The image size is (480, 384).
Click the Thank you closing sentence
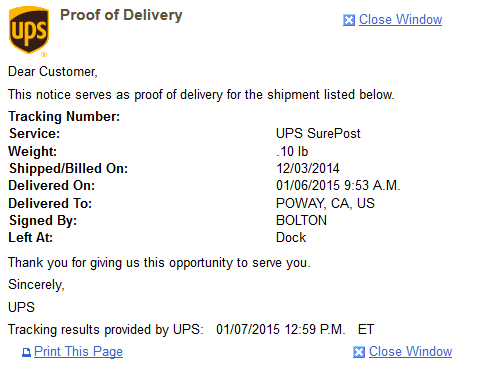click(x=159, y=263)
